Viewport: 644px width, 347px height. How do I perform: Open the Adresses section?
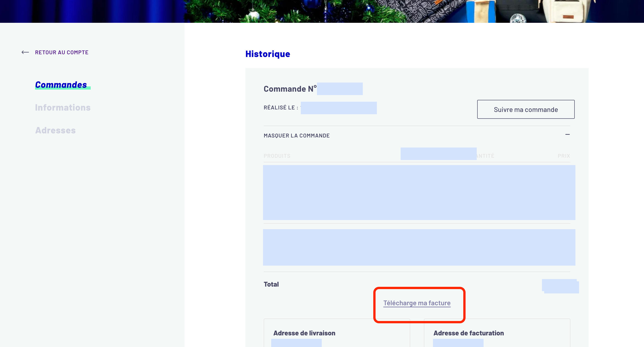(55, 130)
